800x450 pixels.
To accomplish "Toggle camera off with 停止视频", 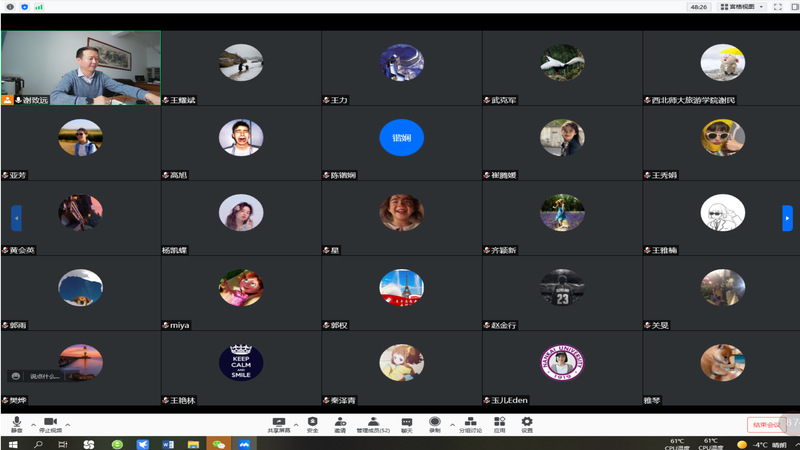I will [x=49, y=424].
